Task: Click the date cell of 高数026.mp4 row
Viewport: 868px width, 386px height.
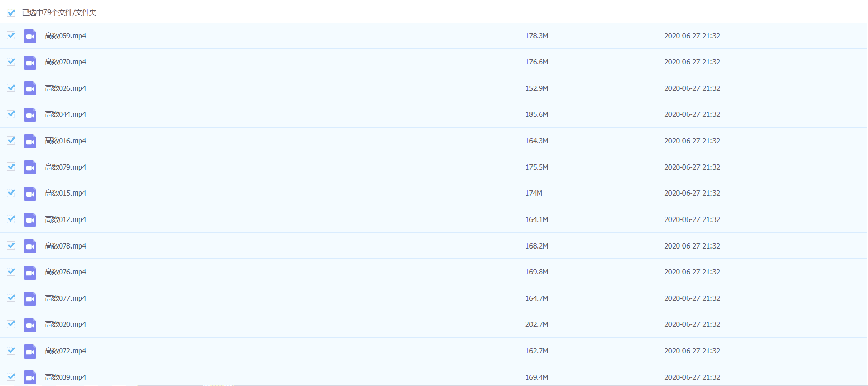Action: [x=692, y=88]
